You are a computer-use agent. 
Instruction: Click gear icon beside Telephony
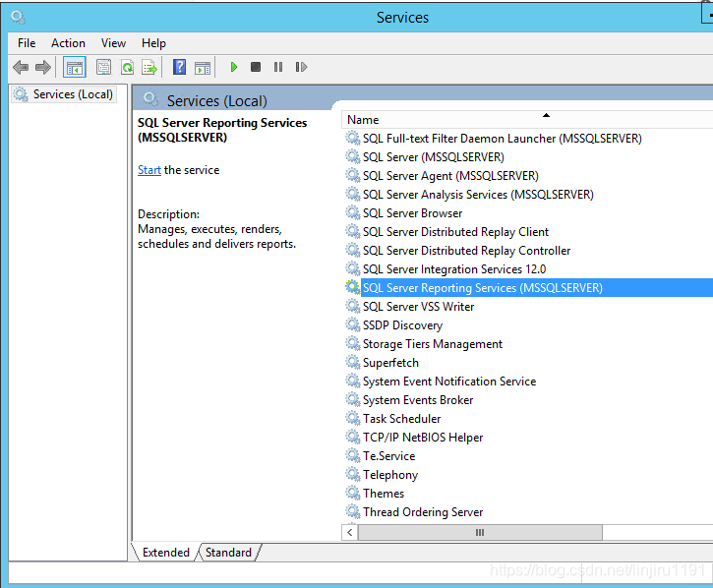pos(352,474)
